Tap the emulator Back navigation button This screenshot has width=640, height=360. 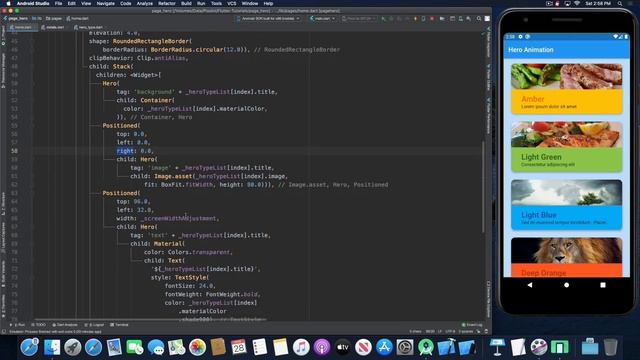click(x=530, y=285)
